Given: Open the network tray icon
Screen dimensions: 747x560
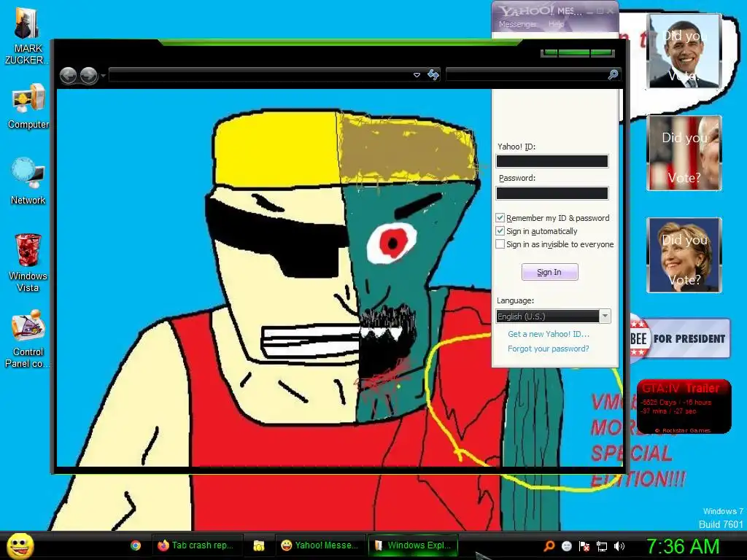Looking at the screenshot, I should [602, 546].
